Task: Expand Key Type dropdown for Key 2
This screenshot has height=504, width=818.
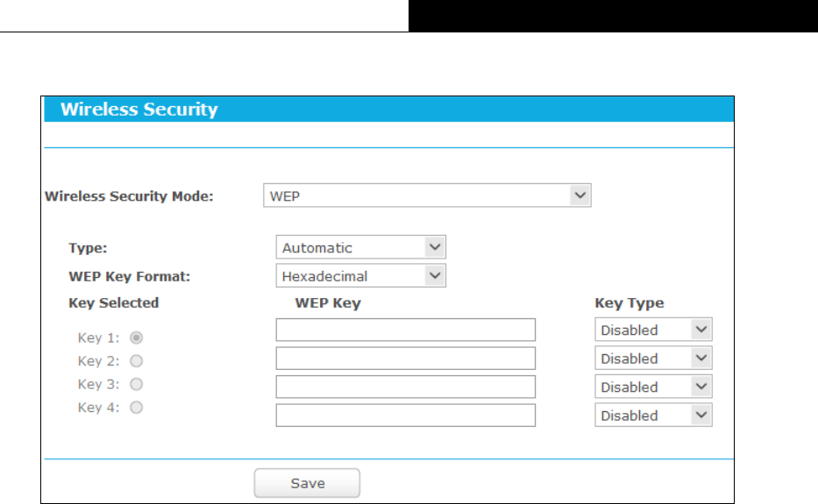Action: click(653, 358)
